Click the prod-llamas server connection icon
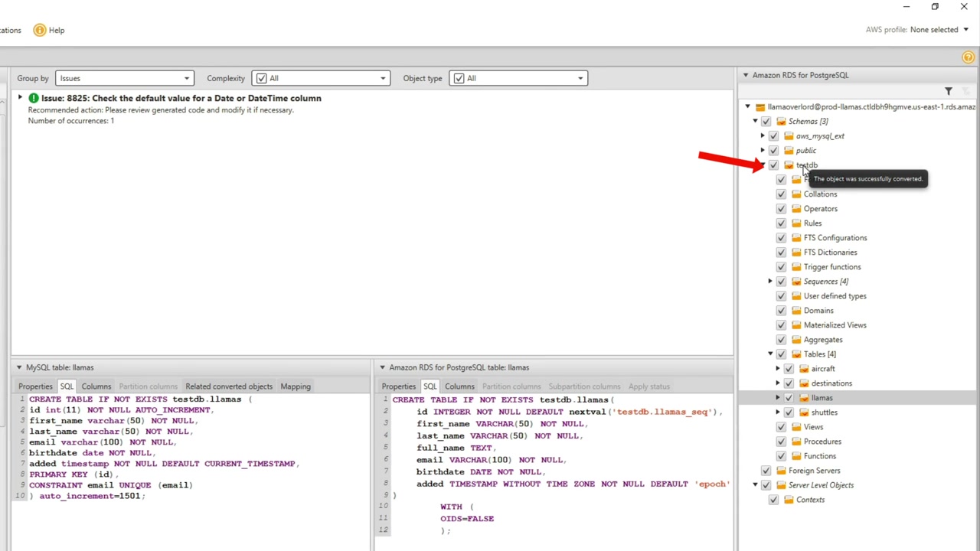Screen dimensions: 980x551 point(759,107)
